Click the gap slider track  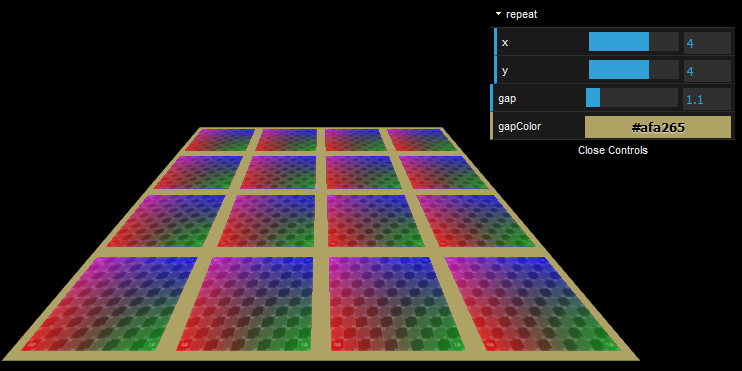coord(632,98)
